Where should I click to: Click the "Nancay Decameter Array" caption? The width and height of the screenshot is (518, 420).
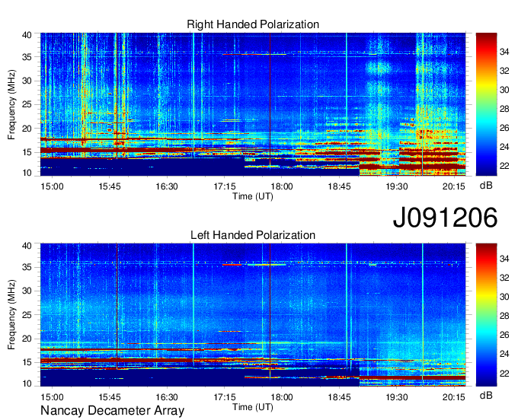pyautogui.click(x=112, y=411)
